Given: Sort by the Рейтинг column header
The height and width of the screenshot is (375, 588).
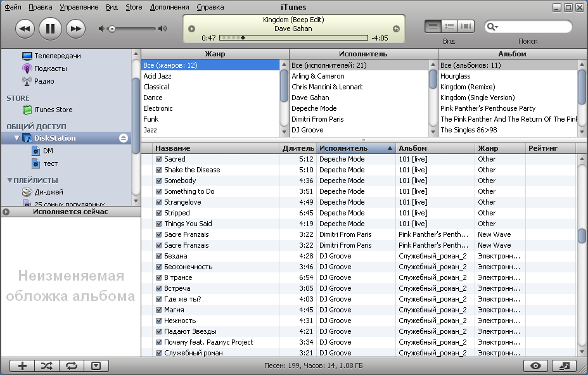Looking at the screenshot, I should pos(551,148).
